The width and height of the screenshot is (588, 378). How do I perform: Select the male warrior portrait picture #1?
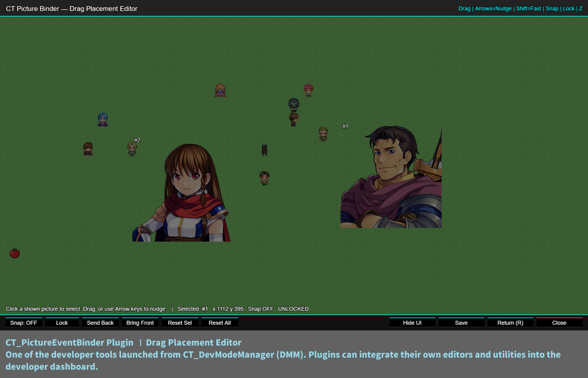point(391,177)
